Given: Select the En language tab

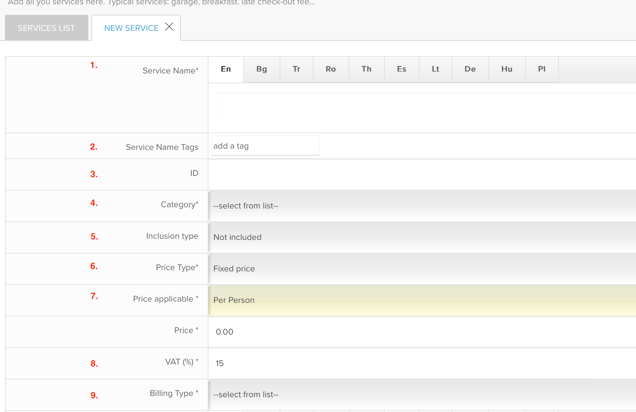Looking at the screenshot, I should [x=226, y=69].
